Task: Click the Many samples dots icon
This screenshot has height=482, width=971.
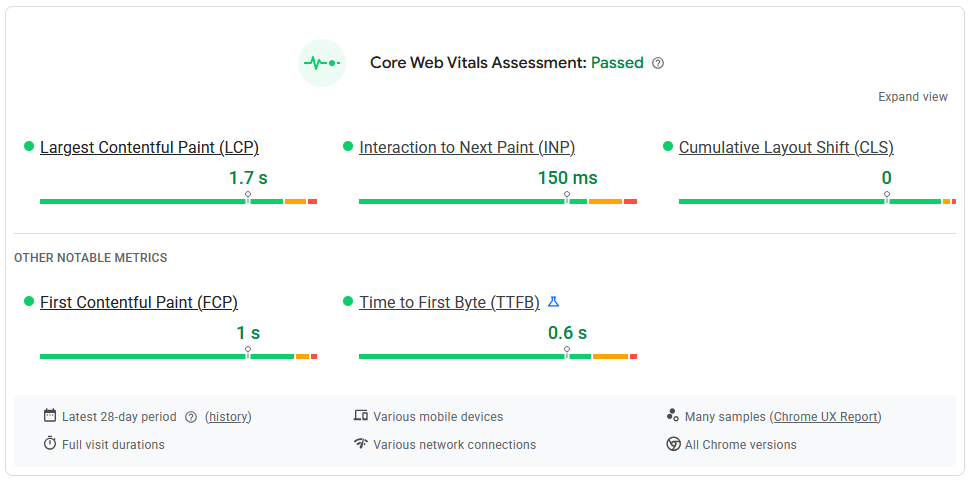Action: point(673,416)
